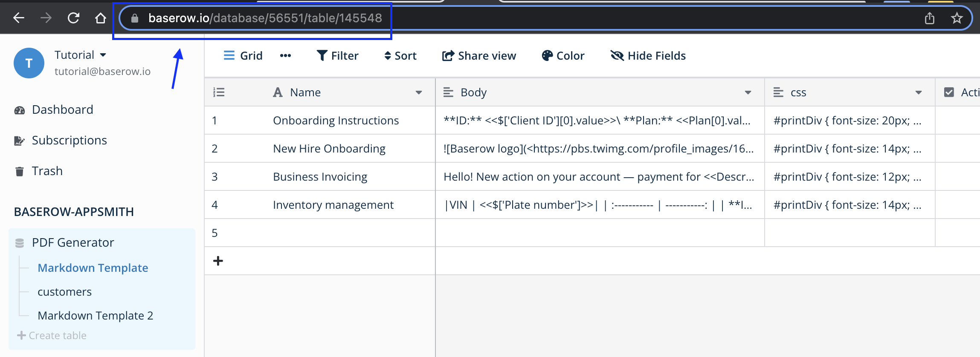Viewport: 980px width, 357px height.
Task: Reload the page with the refresh icon
Action: (73, 18)
